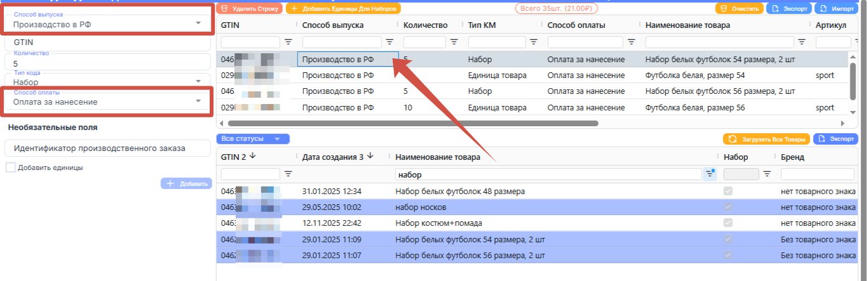Sort by Наименование товара header in top grid
The width and height of the screenshot is (868, 281).
[x=687, y=25]
